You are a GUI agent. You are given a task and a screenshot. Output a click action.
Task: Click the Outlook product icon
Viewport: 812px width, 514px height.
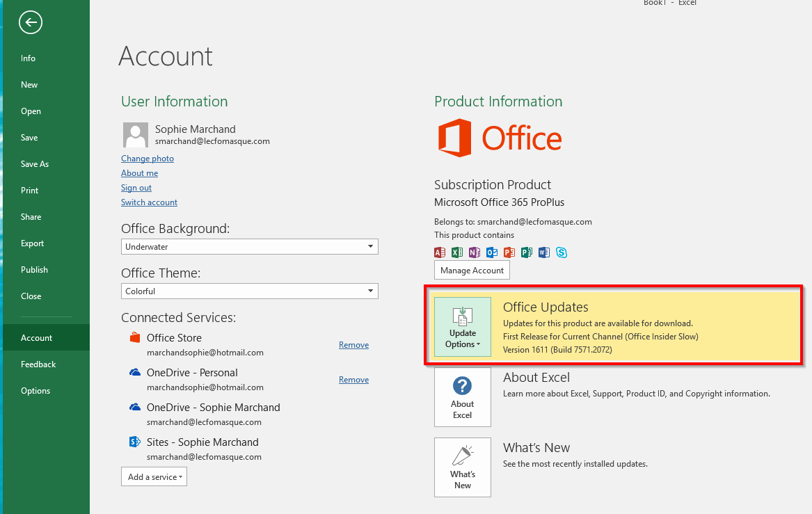pyautogui.click(x=492, y=252)
